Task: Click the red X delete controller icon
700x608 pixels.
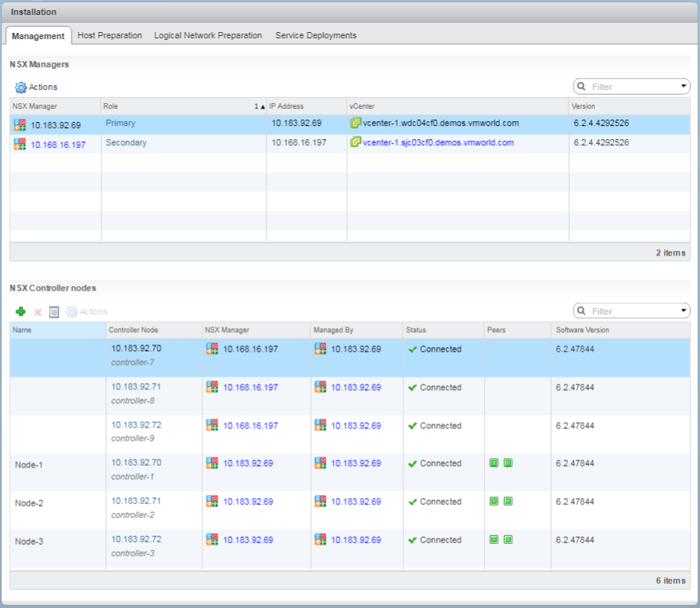Action: pyautogui.click(x=37, y=312)
